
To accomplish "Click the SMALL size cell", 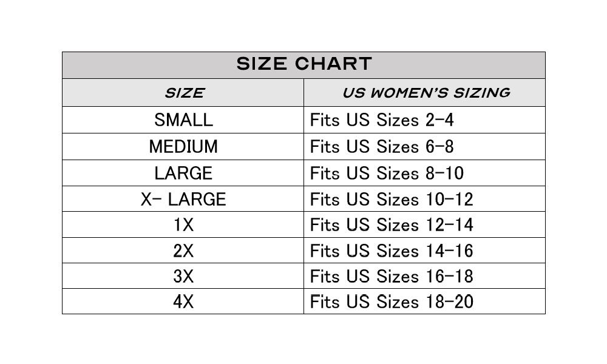I will [183, 120].
